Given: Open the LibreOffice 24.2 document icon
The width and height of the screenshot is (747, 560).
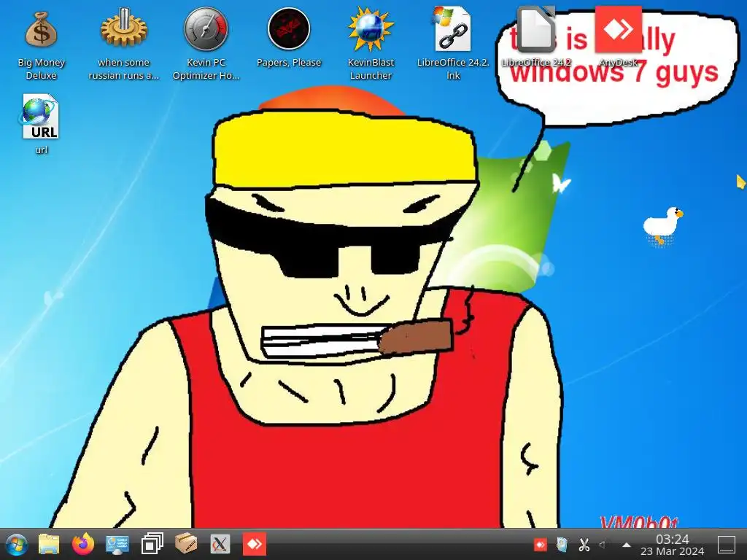Looking at the screenshot, I should click(x=536, y=37).
